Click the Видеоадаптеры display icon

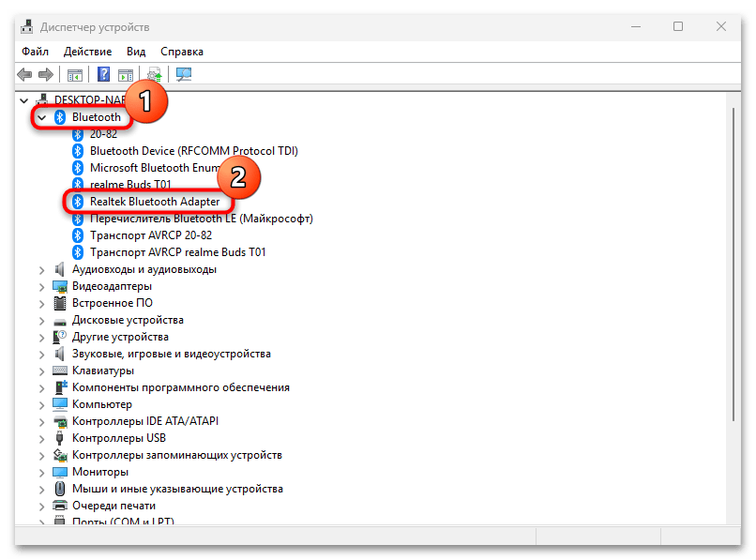pyautogui.click(x=60, y=286)
